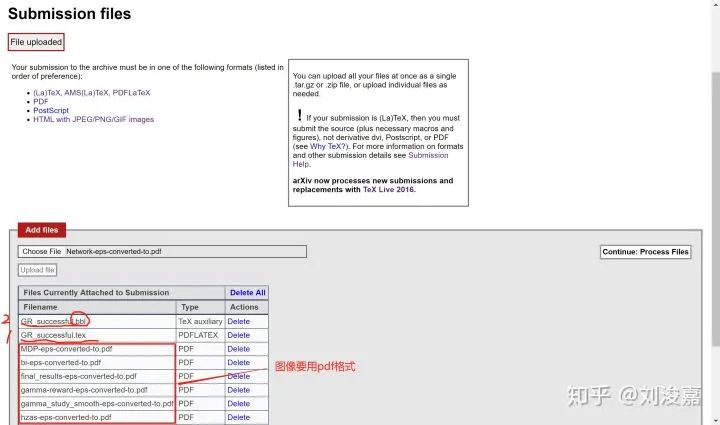Follow the Why TeX? link
This screenshot has width=720, height=425.
(329, 146)
